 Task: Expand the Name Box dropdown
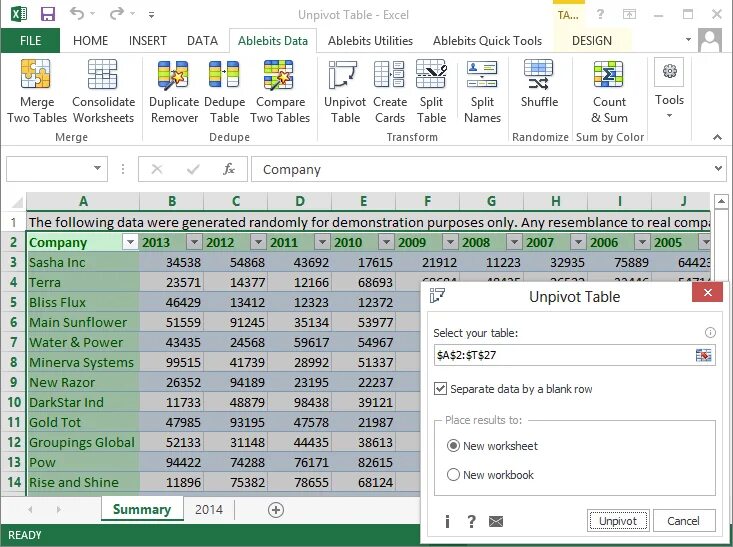click(x=97, y=168)
